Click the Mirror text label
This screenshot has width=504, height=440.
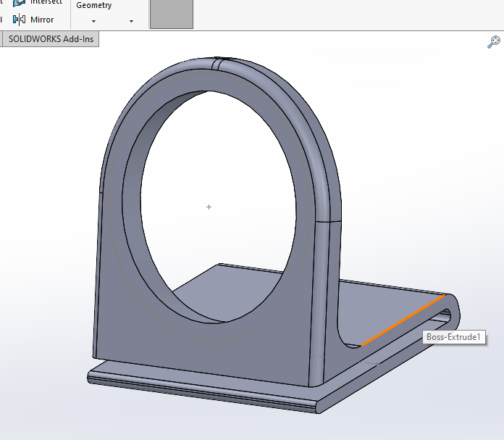point(42,20)
